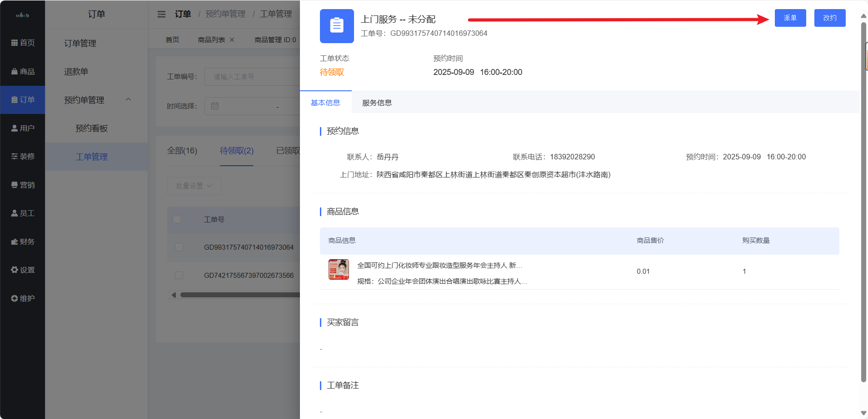Select the 商品 products icon in sidebar
Screen dimensions: 868x419
click(x=23, y=71)
